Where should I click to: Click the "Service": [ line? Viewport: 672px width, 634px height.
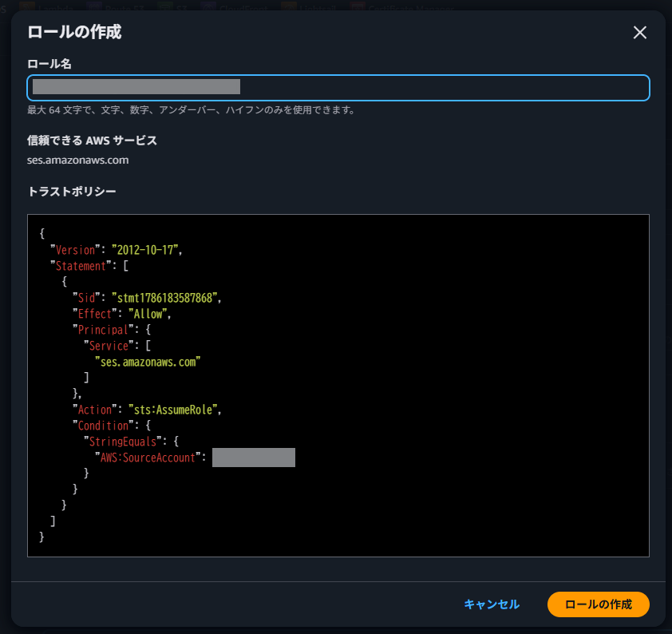point(117,346)
